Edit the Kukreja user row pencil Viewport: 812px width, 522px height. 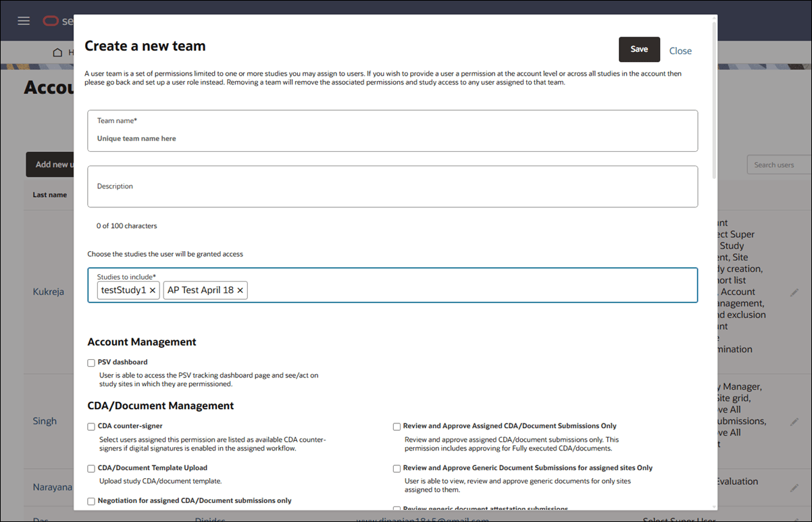794,292
